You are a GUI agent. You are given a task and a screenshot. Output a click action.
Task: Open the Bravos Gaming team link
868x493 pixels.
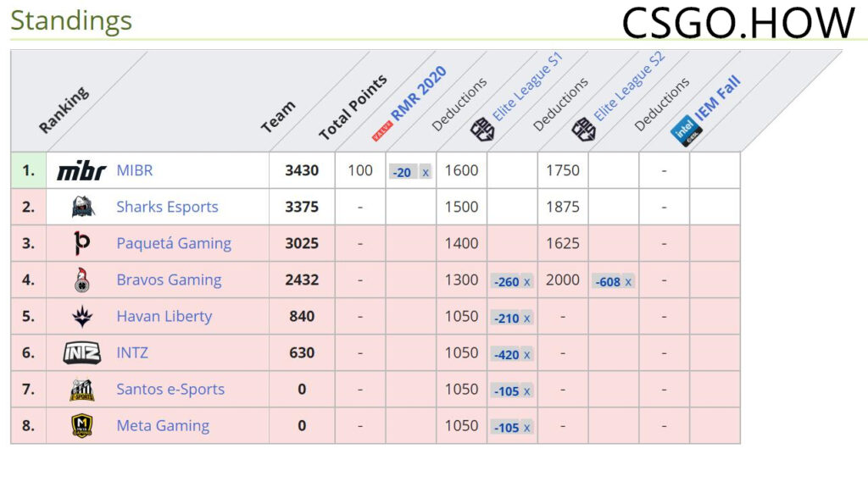click(169, 280)
